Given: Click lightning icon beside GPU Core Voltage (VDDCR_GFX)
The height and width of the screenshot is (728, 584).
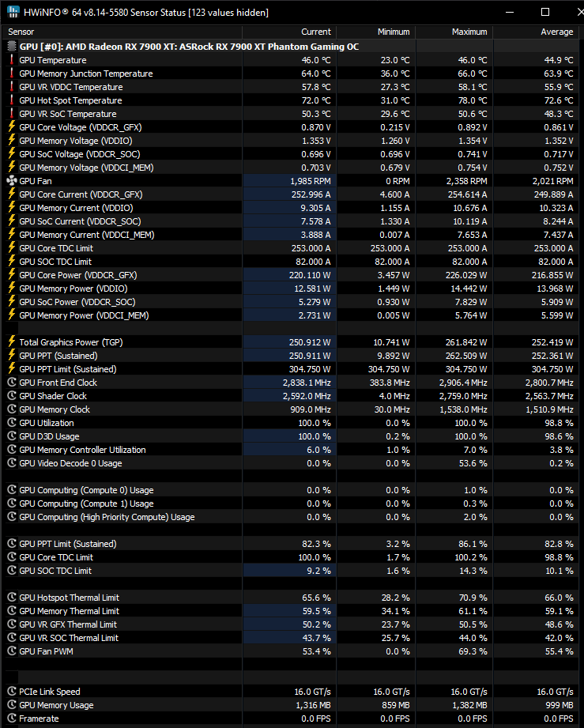Looking at the screenshot, I should tap(12, 126).
